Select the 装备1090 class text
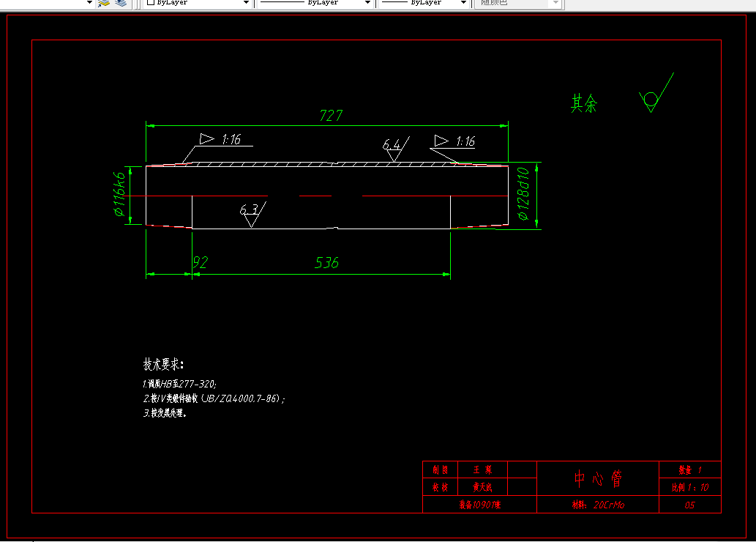The height and width of the screenshot is (542, 756). [480, 505]
